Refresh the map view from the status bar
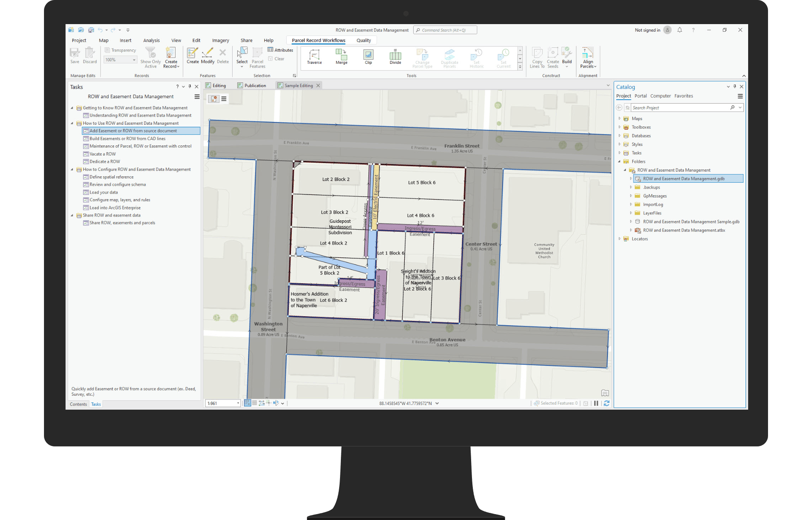Viewport: 812px width, 520px height. pos(607,403)
